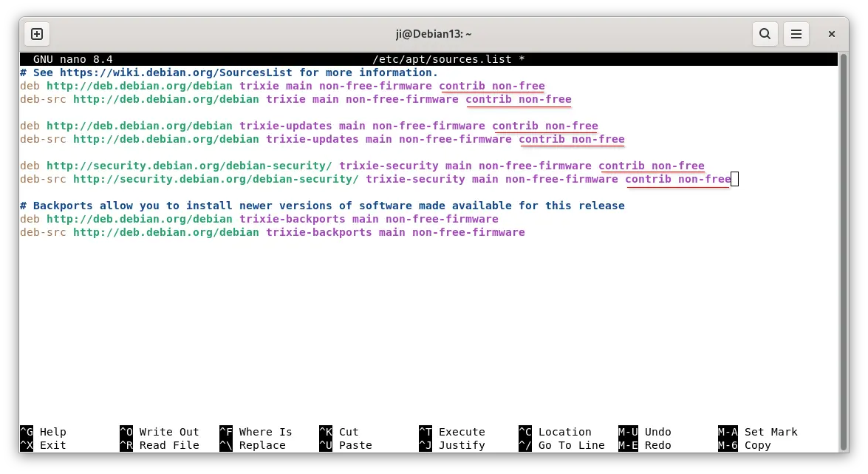
Task: Click 'trixie-security' in the deb-src security line
Action: 416,179
